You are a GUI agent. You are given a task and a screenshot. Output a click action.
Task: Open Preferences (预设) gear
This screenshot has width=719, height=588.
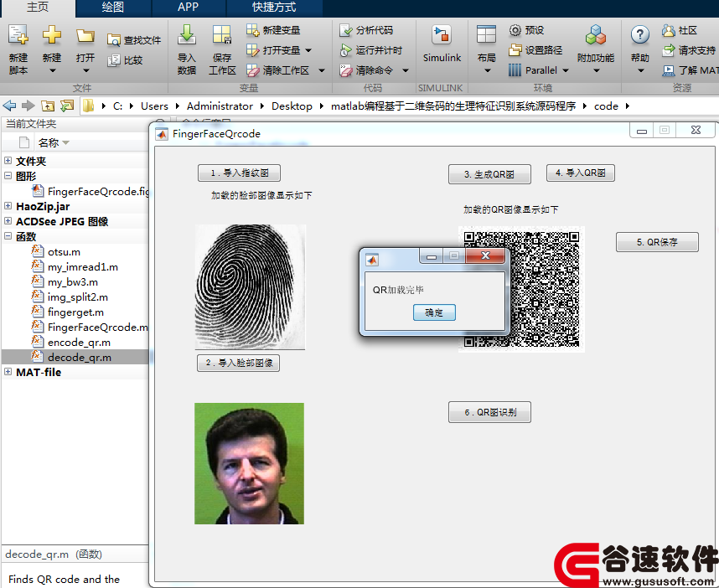pyautogui.click(x=526, y=30)
